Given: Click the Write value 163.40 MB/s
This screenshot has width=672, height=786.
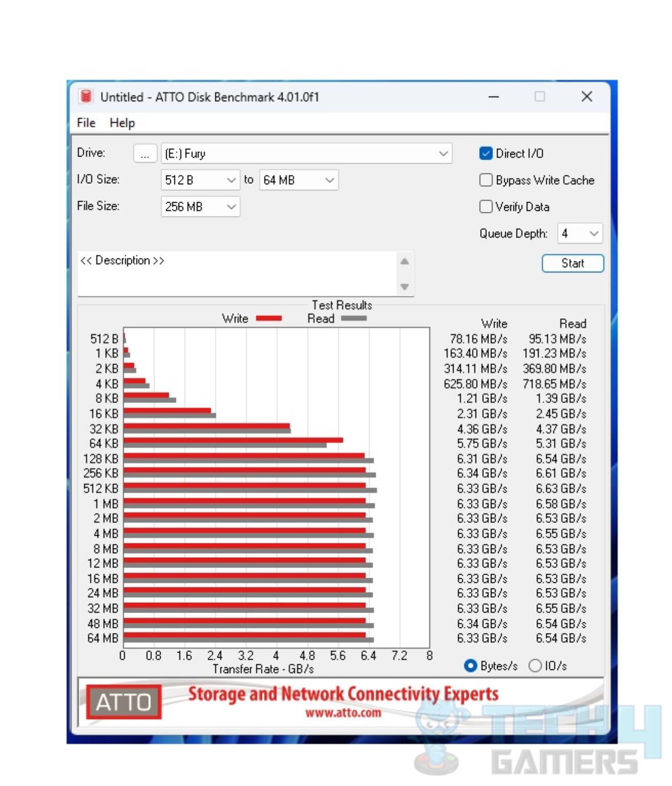Looking at the screenshot, I should point(476,354).
